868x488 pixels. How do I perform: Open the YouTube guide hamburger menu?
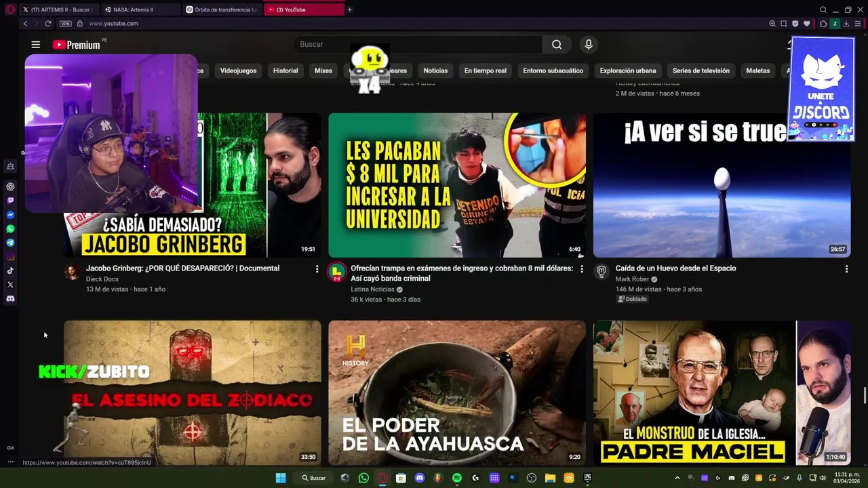(x=35, y=45)
